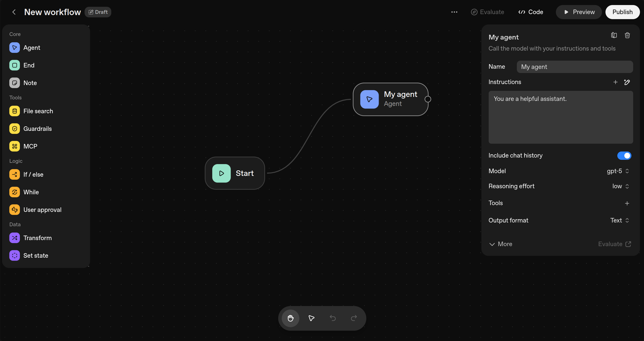Screen dimensions: 644x341
Task: Publish the workflow
Action: click(622, 12)
